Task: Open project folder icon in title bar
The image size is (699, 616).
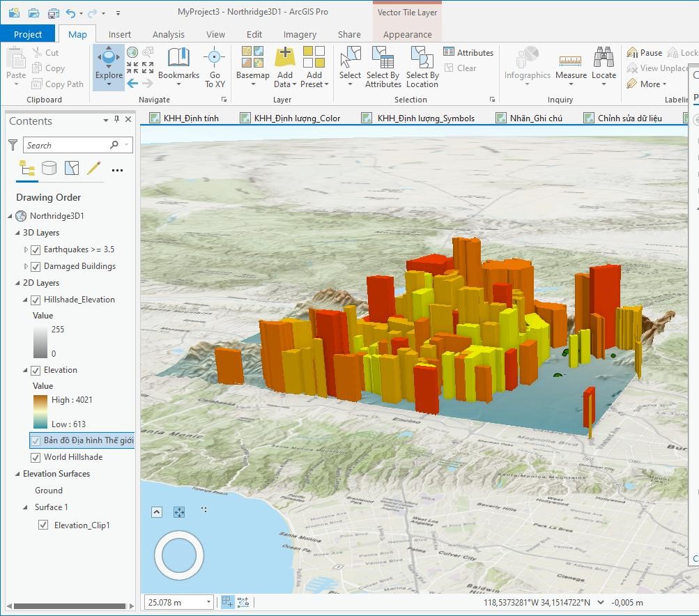Action: coord(34,13)
